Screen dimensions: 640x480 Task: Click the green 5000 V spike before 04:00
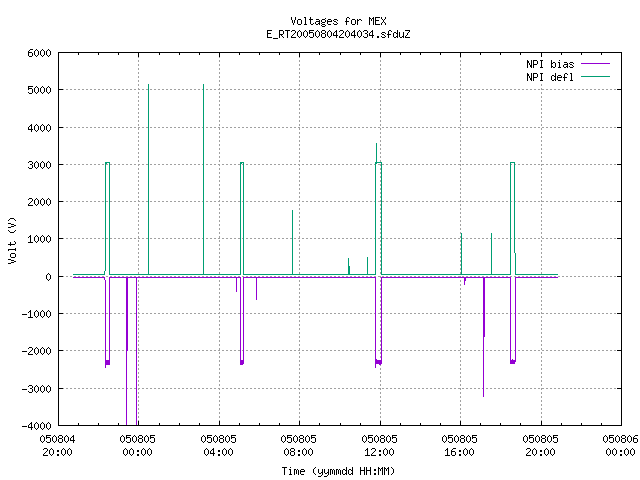tap(204, 180)
